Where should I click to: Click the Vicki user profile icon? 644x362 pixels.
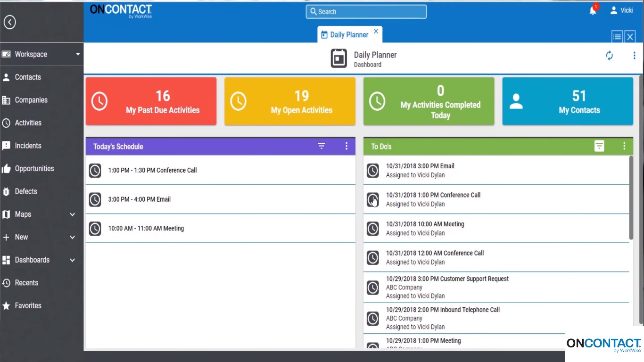[x=613, y=9]
